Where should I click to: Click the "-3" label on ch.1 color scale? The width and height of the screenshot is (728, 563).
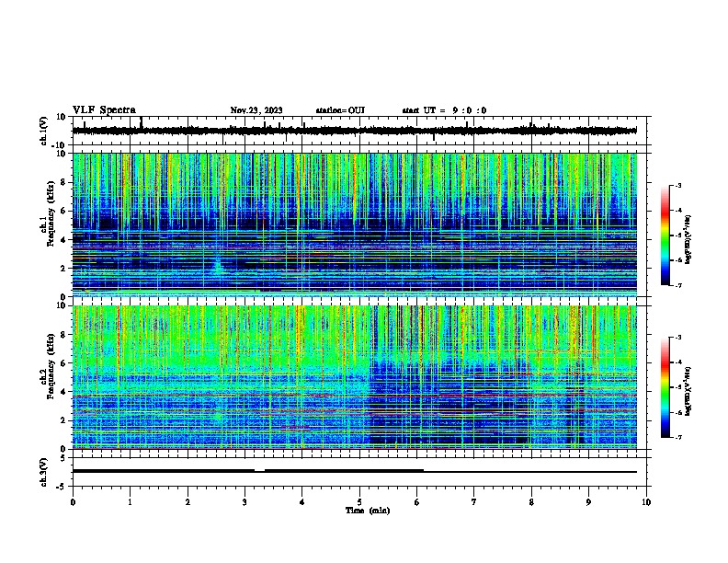(677, 186)
